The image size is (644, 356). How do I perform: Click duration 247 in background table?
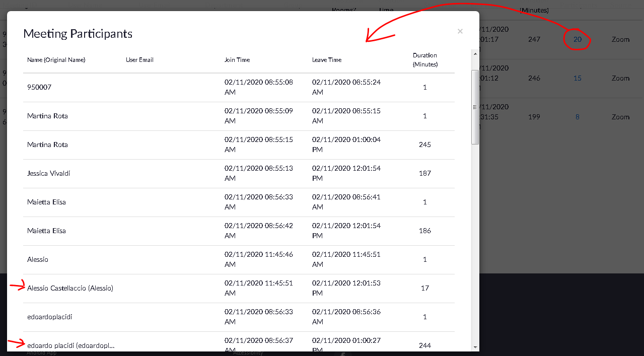point(534,39)
